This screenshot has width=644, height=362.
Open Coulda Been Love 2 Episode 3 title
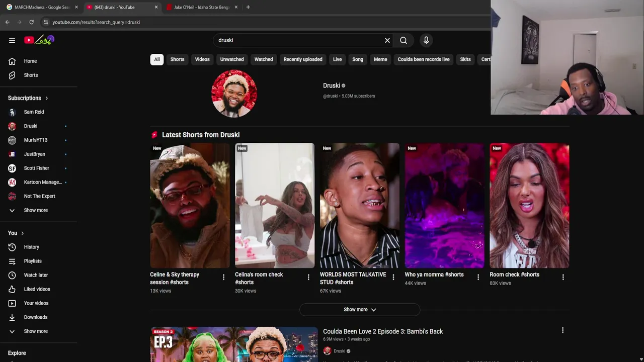[x=383, y=331]
